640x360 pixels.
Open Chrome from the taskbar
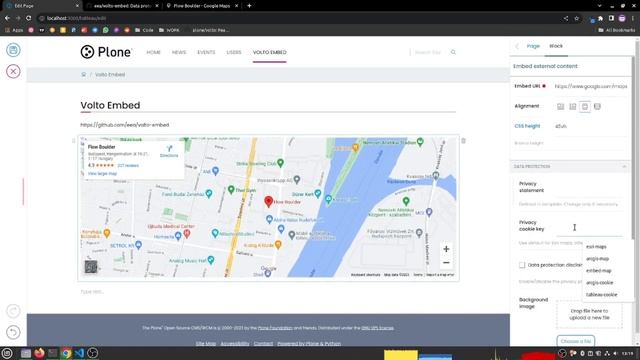point(66,353)
